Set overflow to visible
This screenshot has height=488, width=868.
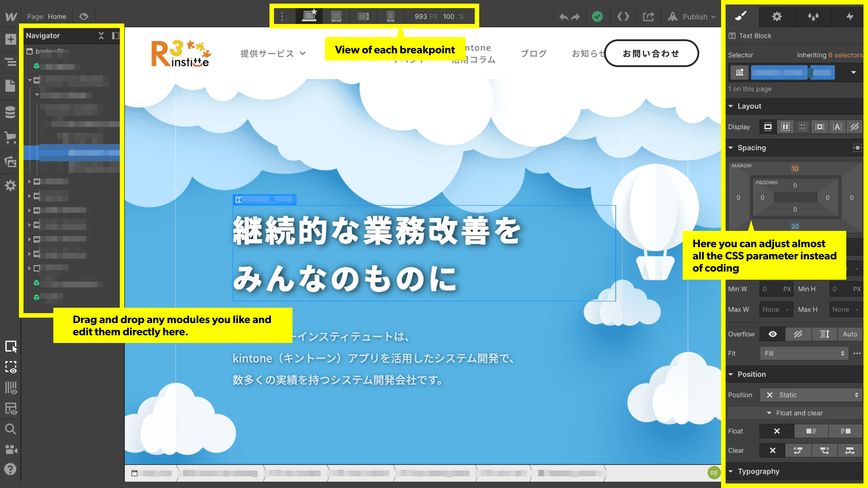coord(773,334)
